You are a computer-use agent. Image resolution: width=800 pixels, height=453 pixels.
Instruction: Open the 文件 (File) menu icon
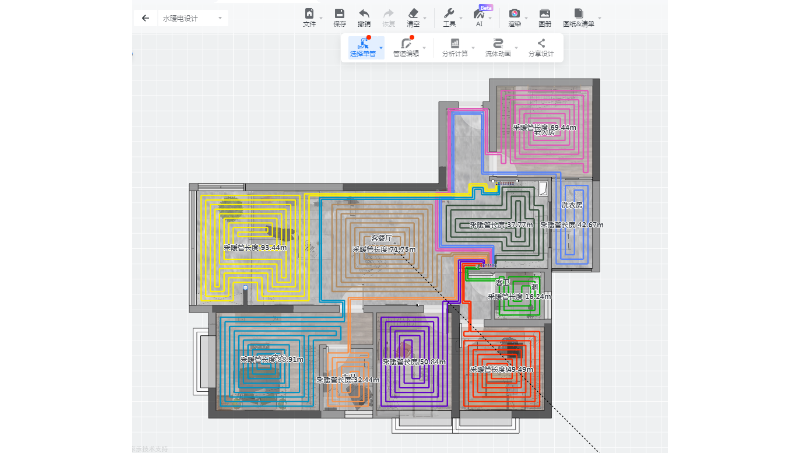tap(309, 17)
